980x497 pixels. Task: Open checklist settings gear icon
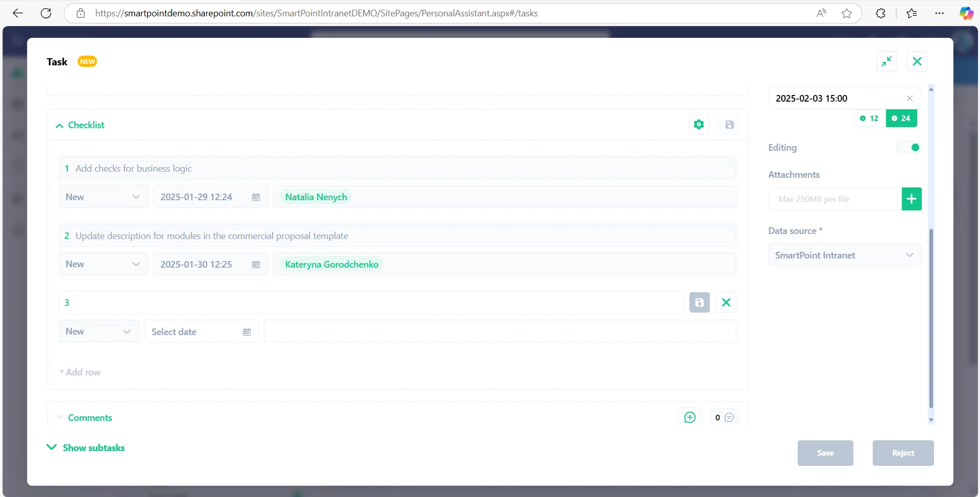pos(699,125)
